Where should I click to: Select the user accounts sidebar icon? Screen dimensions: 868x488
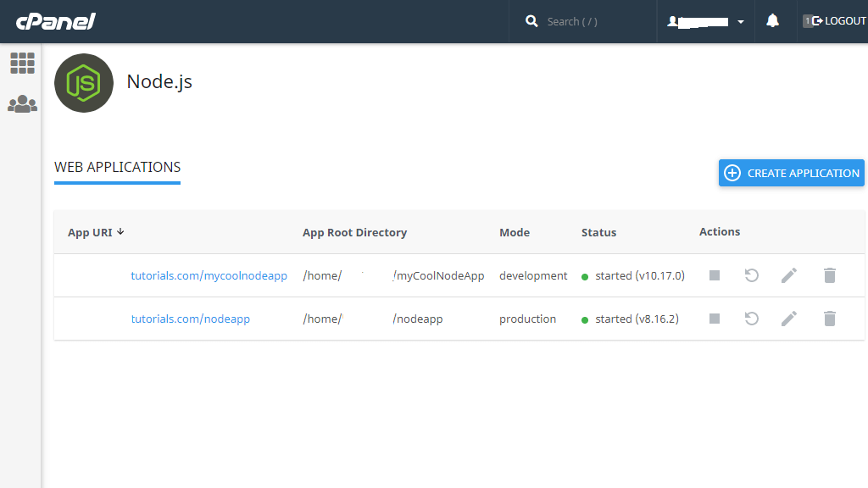(22, 103)
